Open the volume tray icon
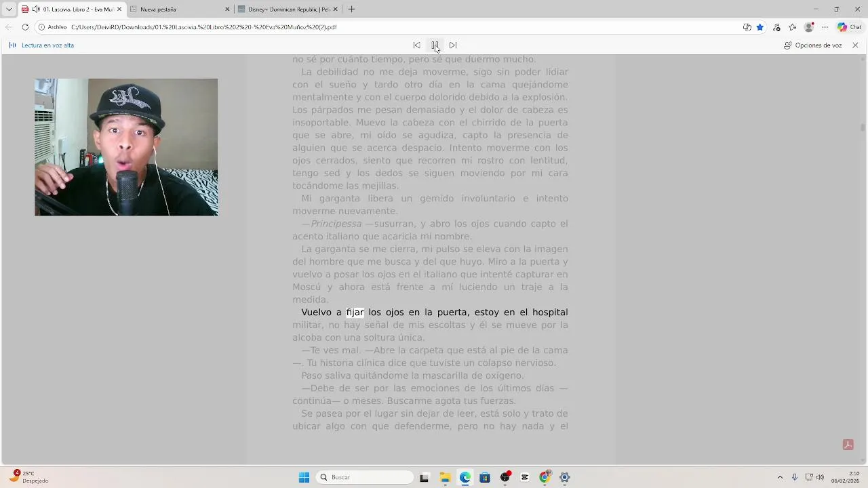The height and width of the screenshot is (488, 868). point(820,477)
